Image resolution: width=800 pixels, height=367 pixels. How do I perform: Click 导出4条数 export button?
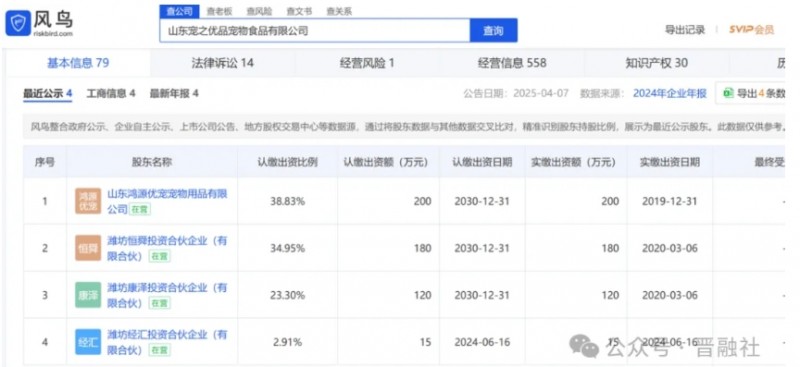coord(751,93)
